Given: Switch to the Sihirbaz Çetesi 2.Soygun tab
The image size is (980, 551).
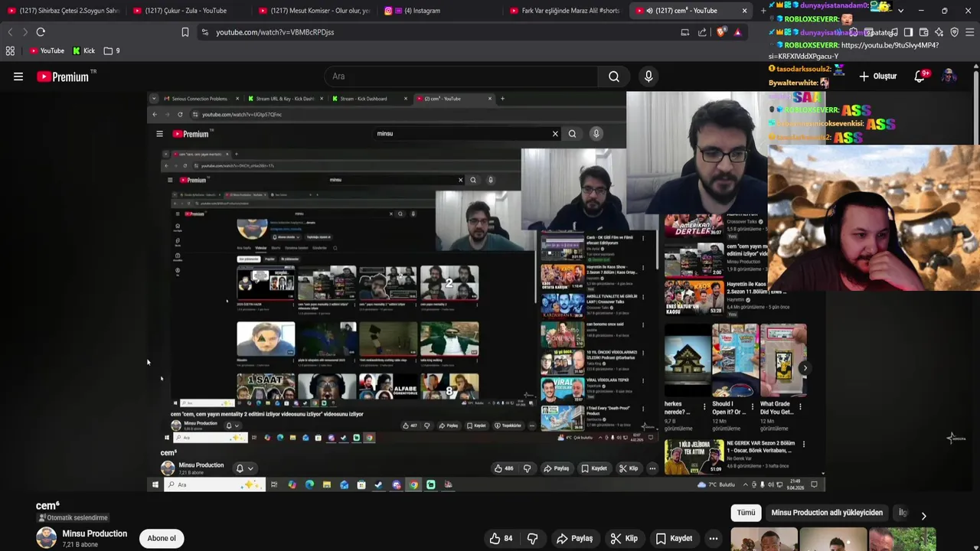Looking at the screenshot, I should [x=63, y=11].
